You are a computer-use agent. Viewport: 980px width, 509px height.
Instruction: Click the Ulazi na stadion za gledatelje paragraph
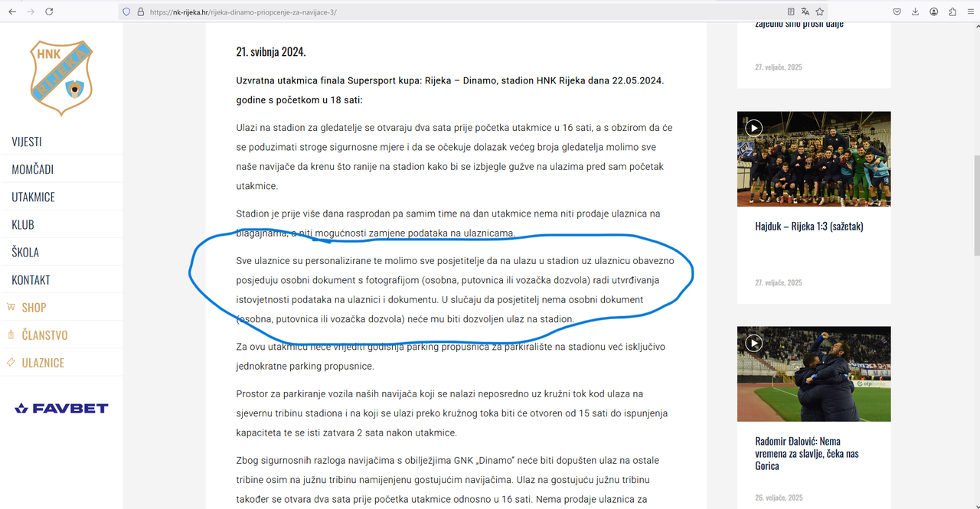(x=454, y=156)
